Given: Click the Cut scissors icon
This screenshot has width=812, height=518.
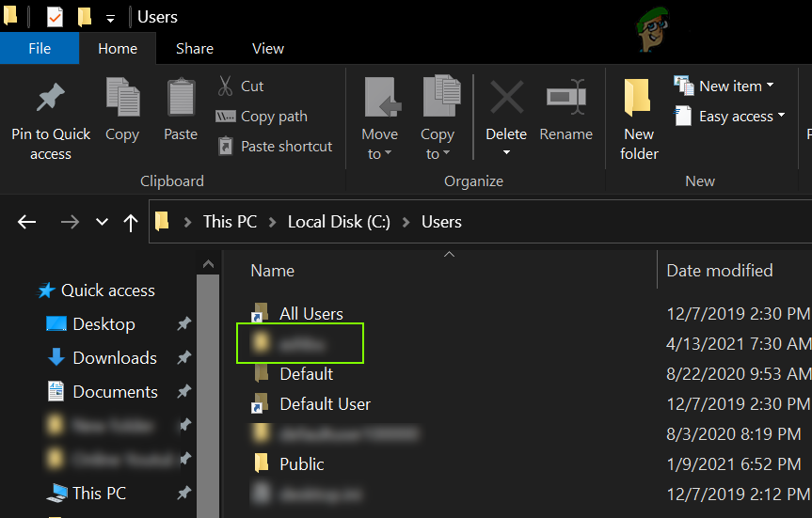Looking at the screenshot, I should (x=226, y=86).
